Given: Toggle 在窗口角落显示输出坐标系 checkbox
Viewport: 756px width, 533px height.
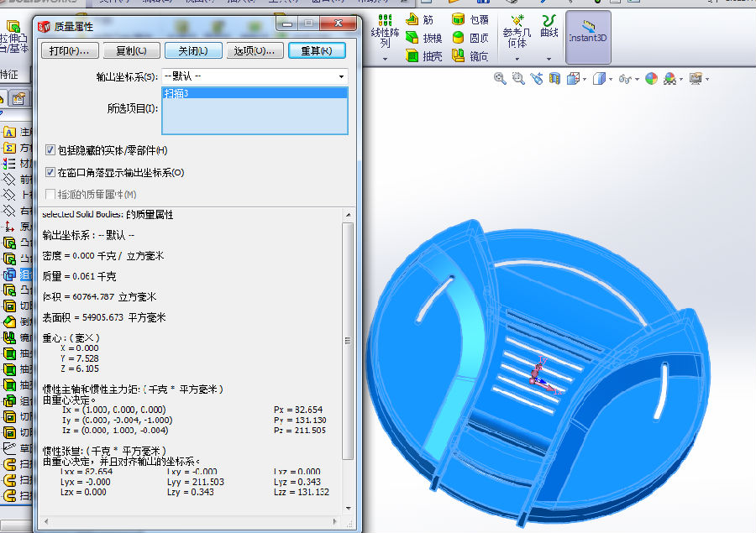Looking at the screenshot, I should [x=50, y=172].
